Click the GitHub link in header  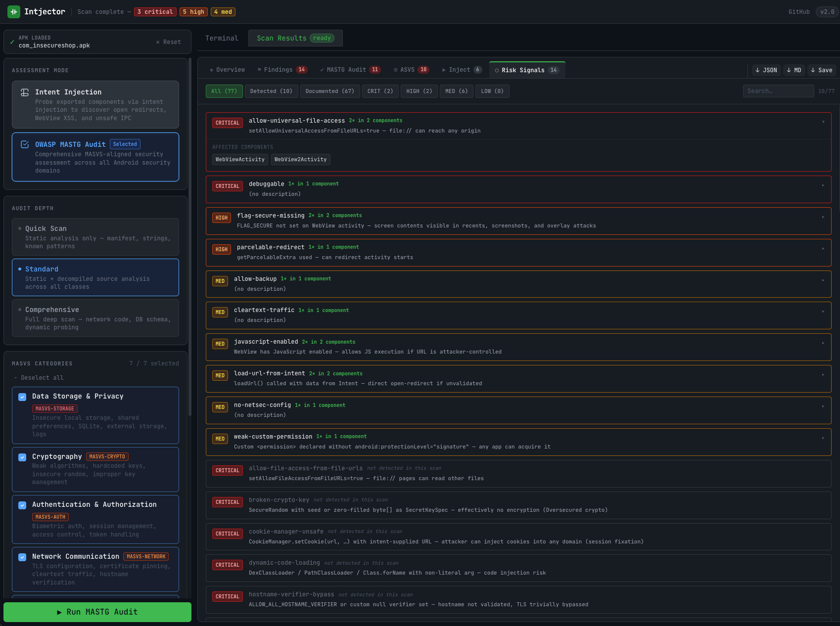pos(798,12)
